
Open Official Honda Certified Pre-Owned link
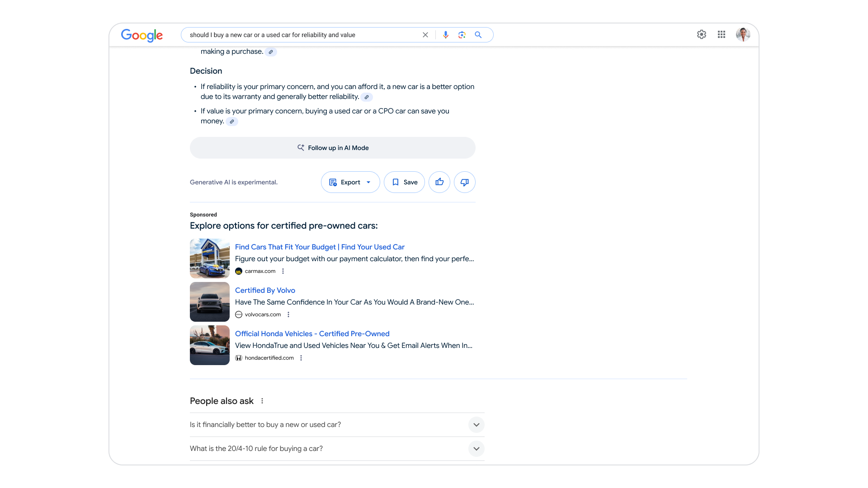[312, 333]
